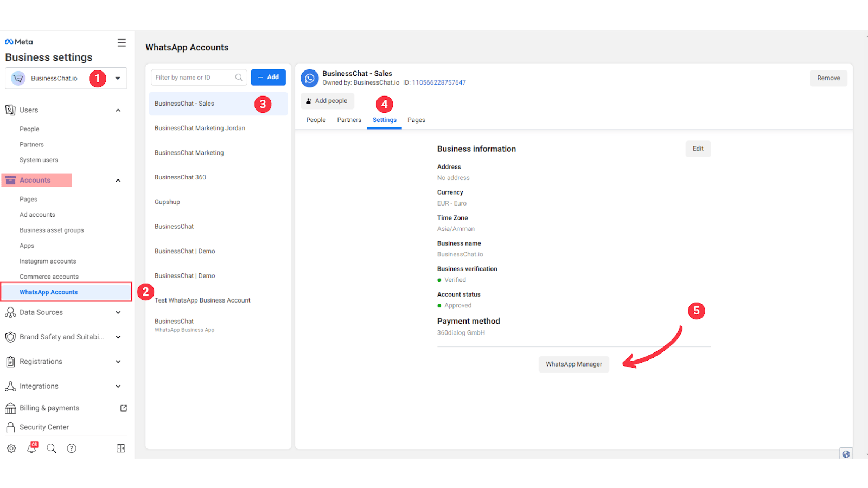Image resolution: width=868 pixels, height=488 pixels.
Task: Open People under Users
Action: click(29, 129)
